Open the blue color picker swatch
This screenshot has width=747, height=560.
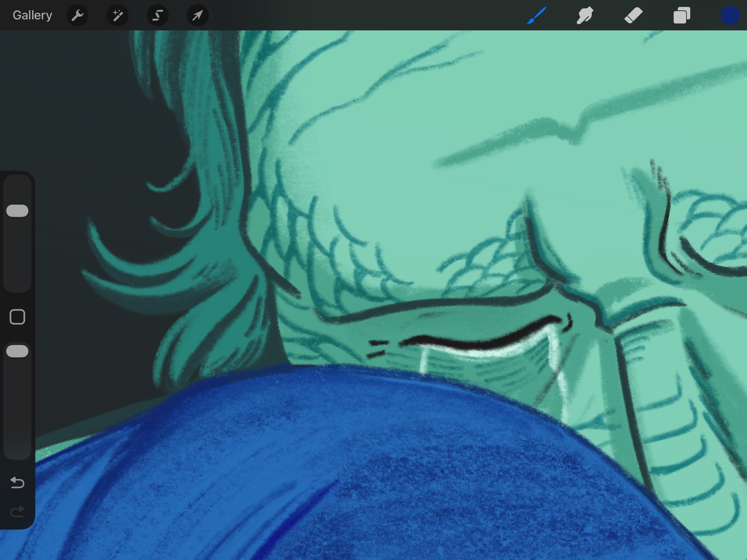pos(730,16)
